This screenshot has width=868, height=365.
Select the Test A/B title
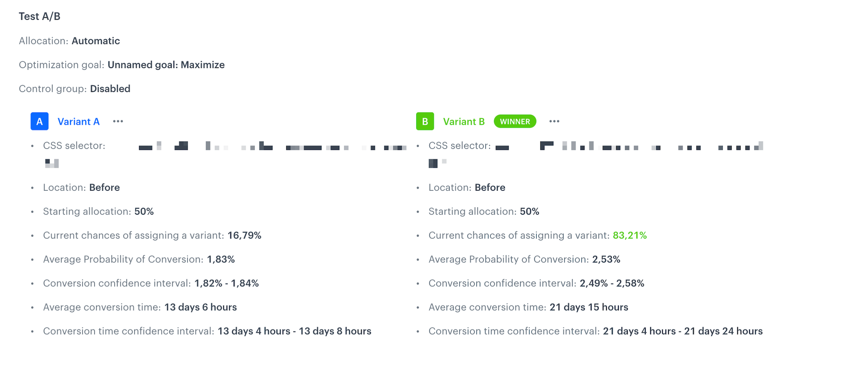tap(39, 16)
